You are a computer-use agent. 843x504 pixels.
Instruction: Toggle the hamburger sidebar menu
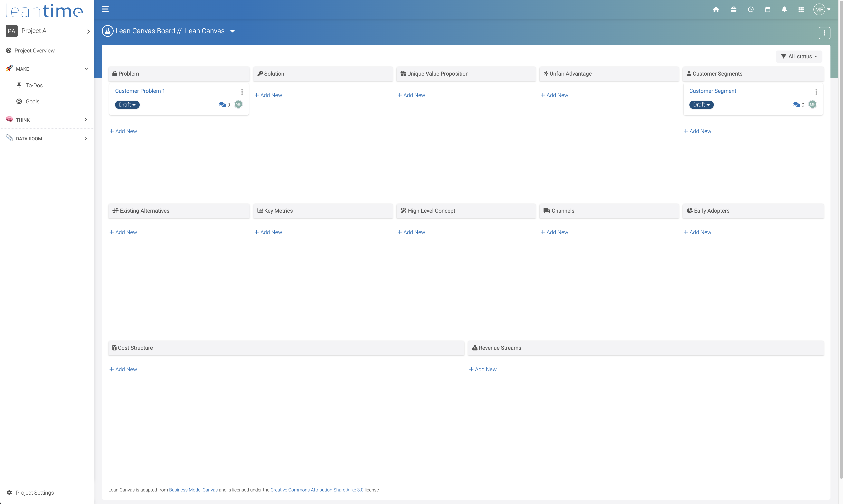point(105,9)
